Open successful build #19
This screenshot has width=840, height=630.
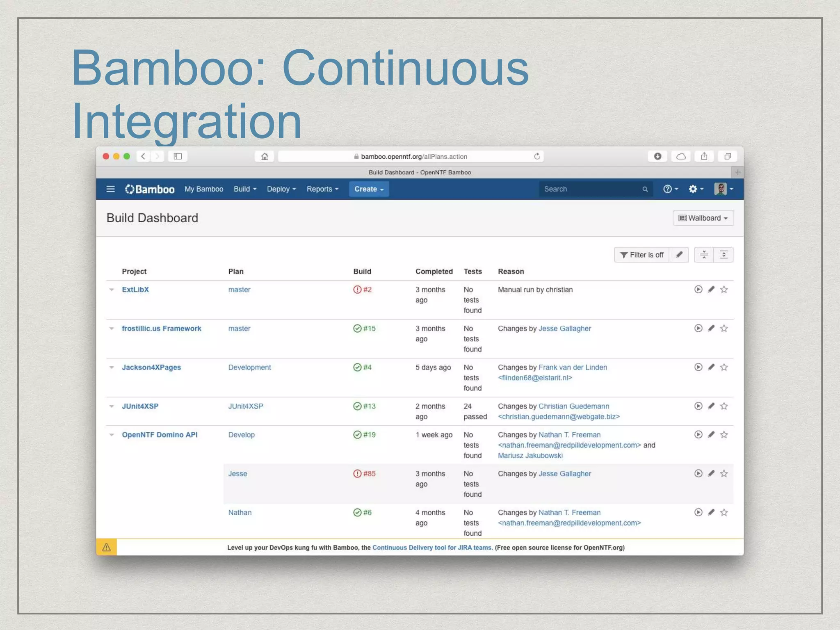(364, 435)
